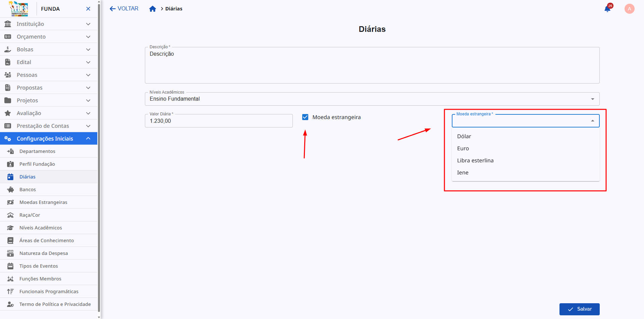Open the user avatar icon
The image size is (644, 319).
pyautogui.click(x=629, y=9)
